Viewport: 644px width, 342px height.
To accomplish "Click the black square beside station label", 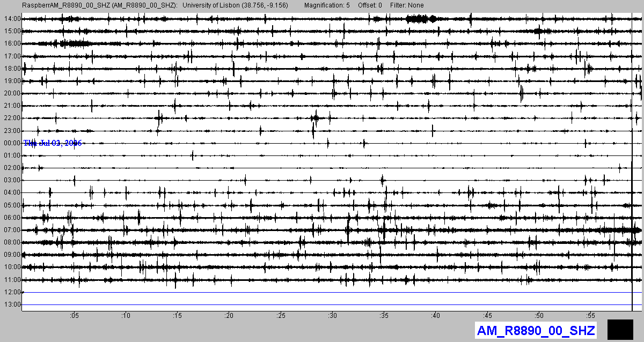I will coord(620,329).
